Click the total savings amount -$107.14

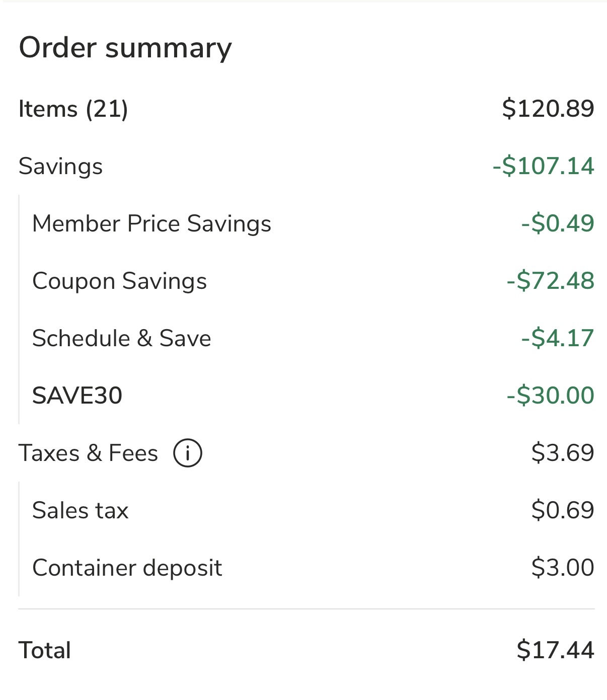[543, 166]
